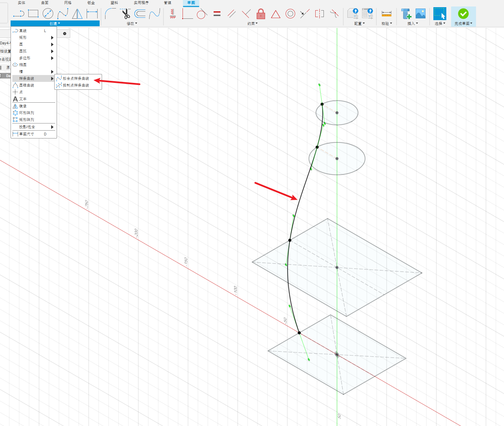Click the Fillet tool icon

tap(110, 14)
